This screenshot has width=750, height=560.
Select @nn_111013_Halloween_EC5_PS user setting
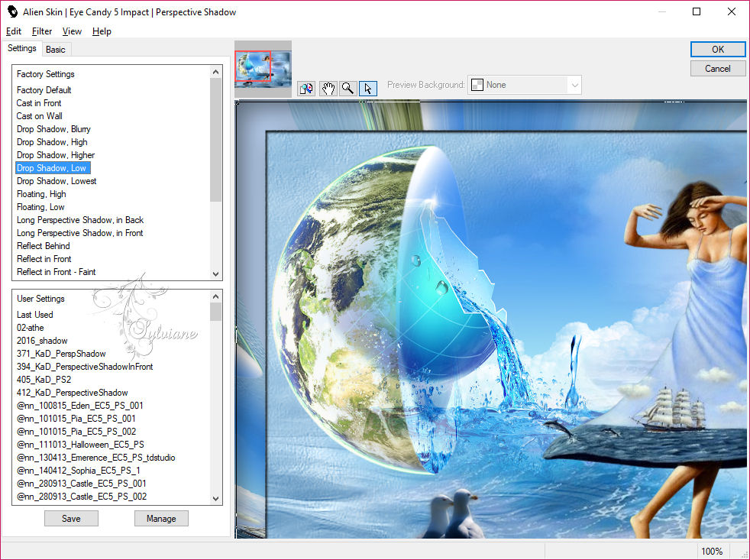[80, 444]
